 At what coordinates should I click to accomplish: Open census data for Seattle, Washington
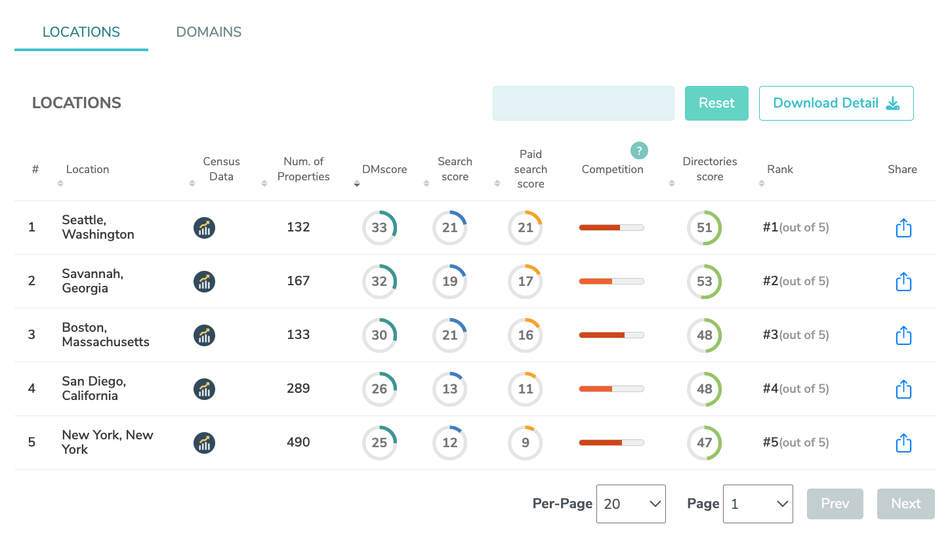point(204,228)
